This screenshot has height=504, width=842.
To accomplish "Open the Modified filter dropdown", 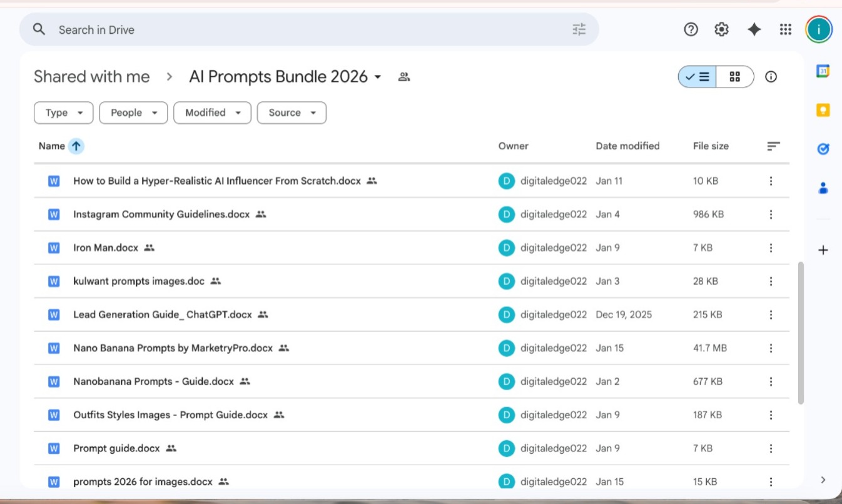I will pyautogui.click(x=213, y=113).
